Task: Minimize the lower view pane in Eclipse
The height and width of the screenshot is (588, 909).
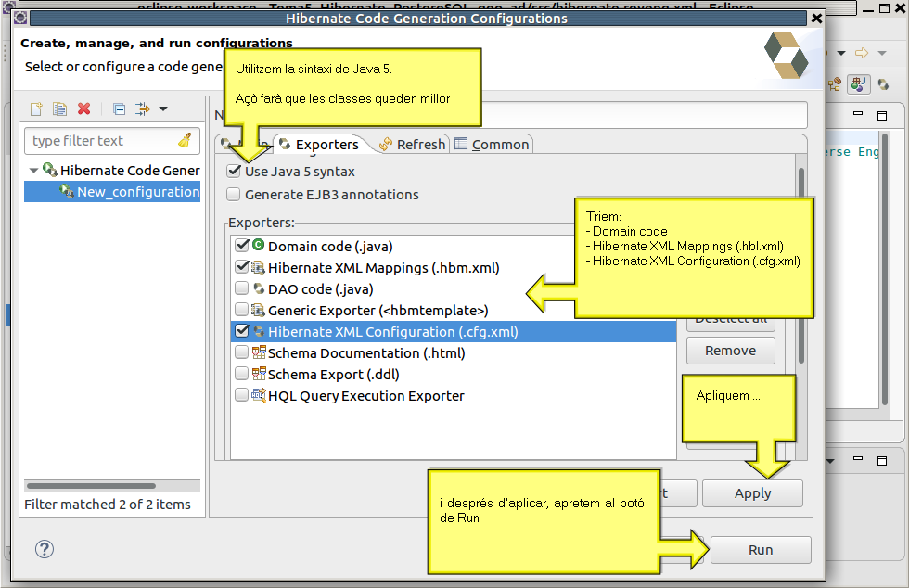Action: pos(858,459)
